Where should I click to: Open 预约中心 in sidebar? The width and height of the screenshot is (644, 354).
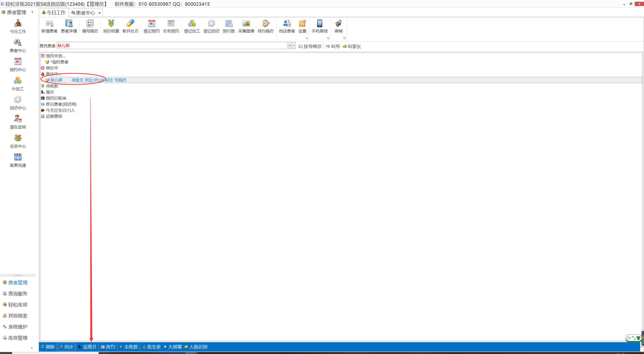coord(18,65)
